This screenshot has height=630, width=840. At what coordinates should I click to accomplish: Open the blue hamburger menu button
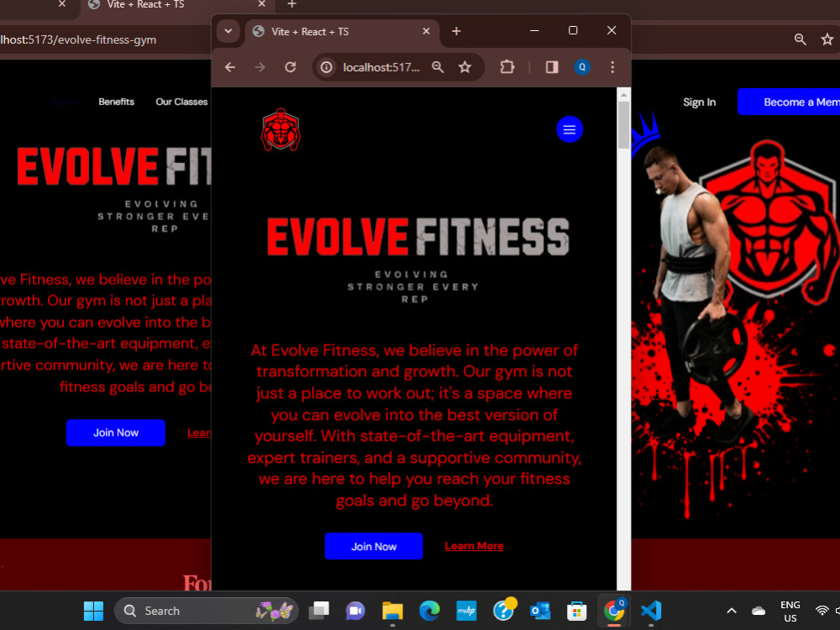pyautogui.click(x=569, y=129)
